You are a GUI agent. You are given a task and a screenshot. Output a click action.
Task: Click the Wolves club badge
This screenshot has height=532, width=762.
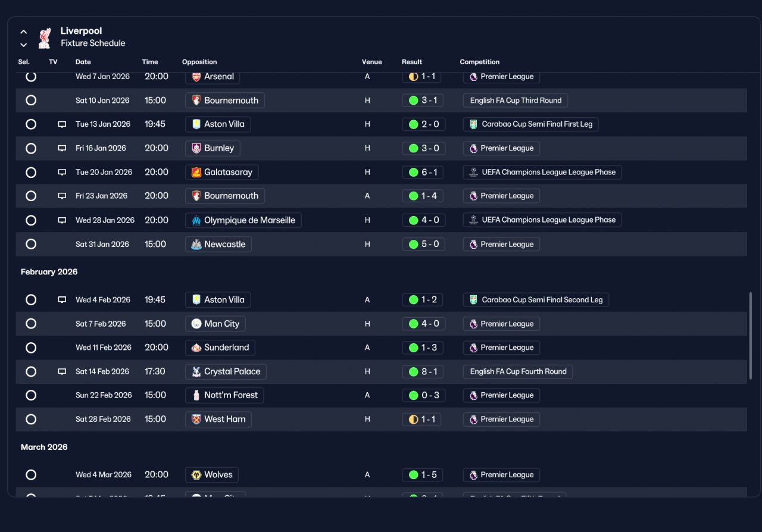point(196,475)
